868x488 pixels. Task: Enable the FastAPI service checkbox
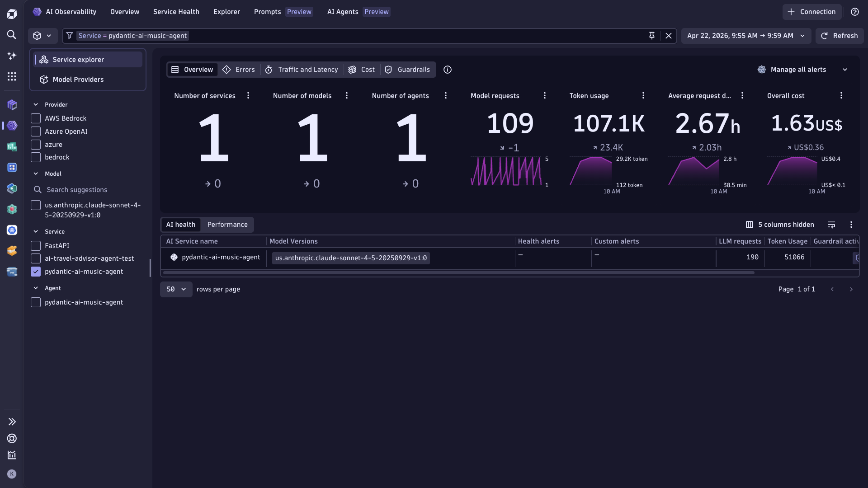(36, 246)
